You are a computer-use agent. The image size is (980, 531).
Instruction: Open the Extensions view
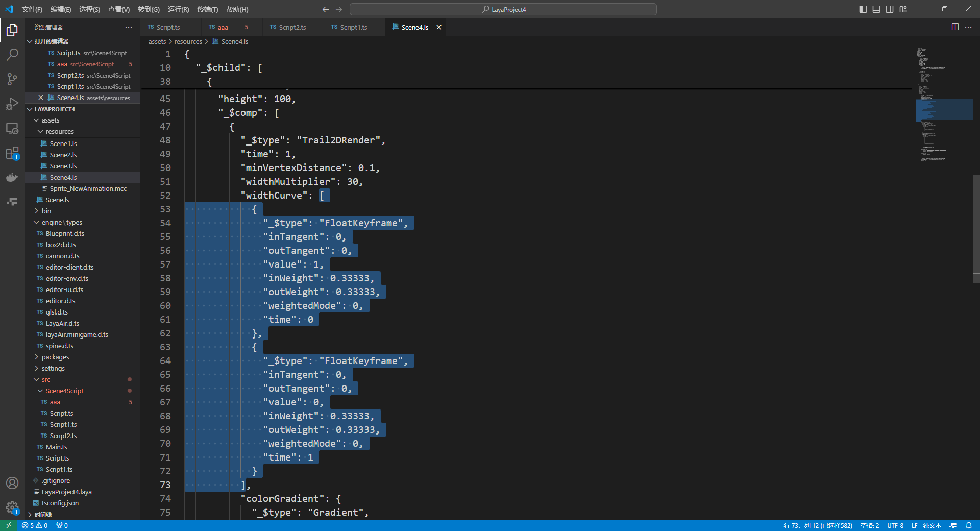pos(12,153)
